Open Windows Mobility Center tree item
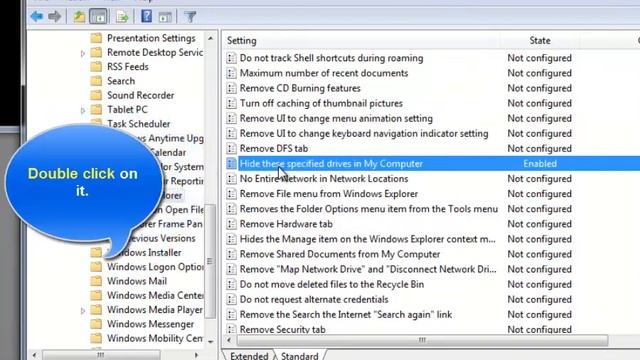 pos(155,338)
